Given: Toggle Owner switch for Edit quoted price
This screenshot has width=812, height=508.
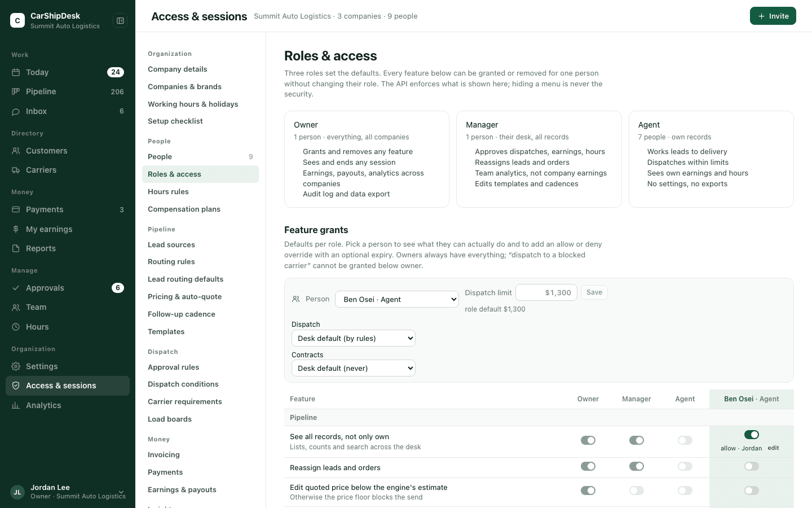Looking at the screenshot, I should pos(588,491).
